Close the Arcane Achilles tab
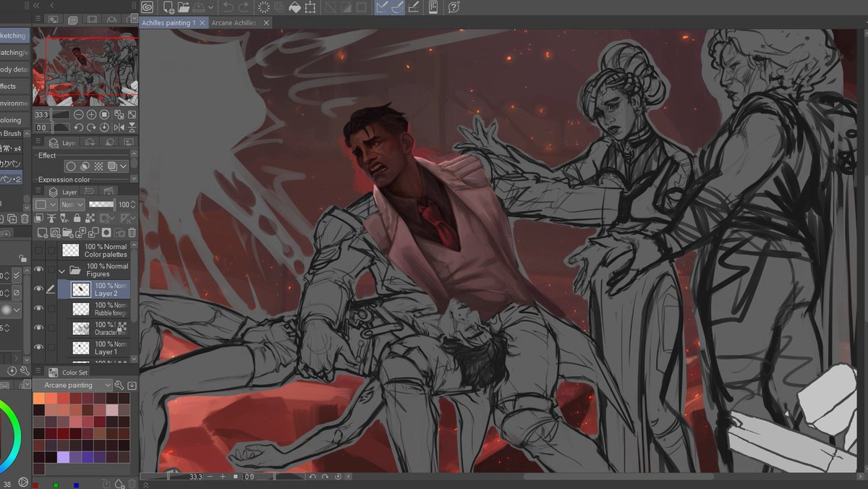868x489 pixels. 266,23
